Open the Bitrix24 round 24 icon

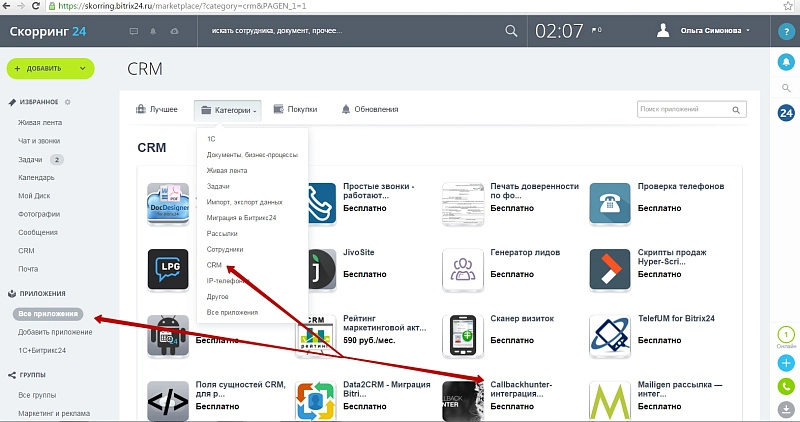(785, 113)
